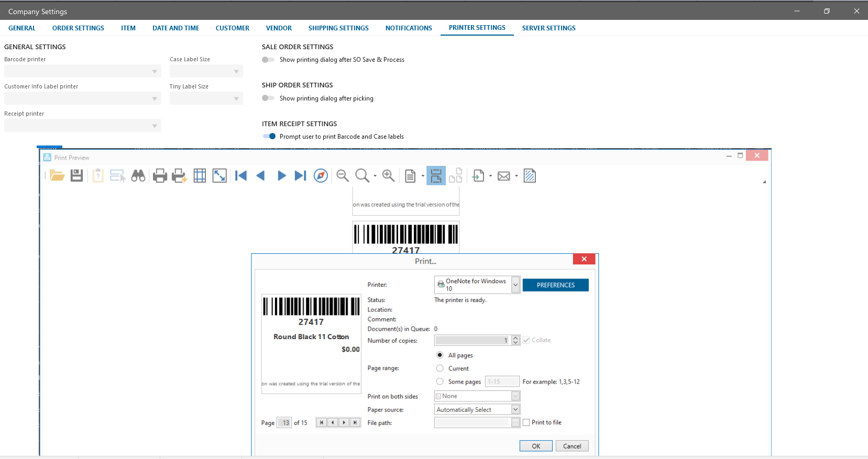Click the export document arrow icon
This screenshot has width=868, height=459.
478,176
